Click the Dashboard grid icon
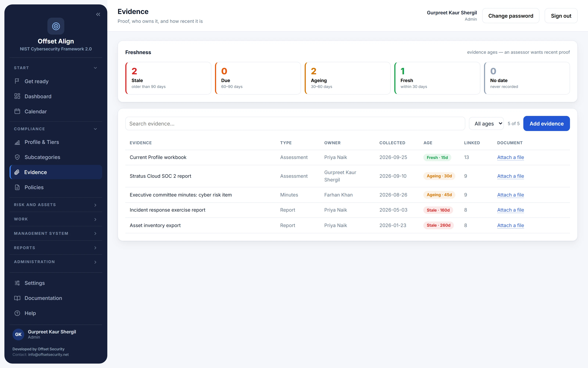The image size is (588, 368). click(x=17, y=96)
